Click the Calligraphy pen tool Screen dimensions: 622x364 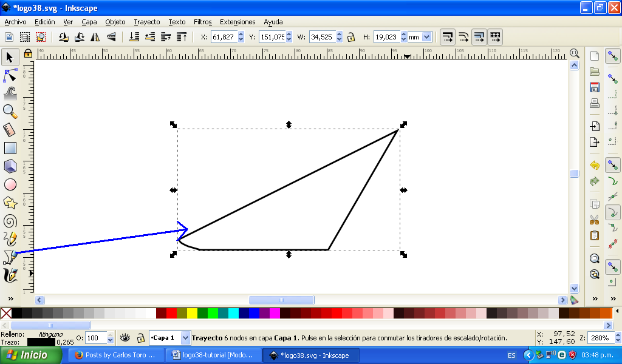pos(10,275)
